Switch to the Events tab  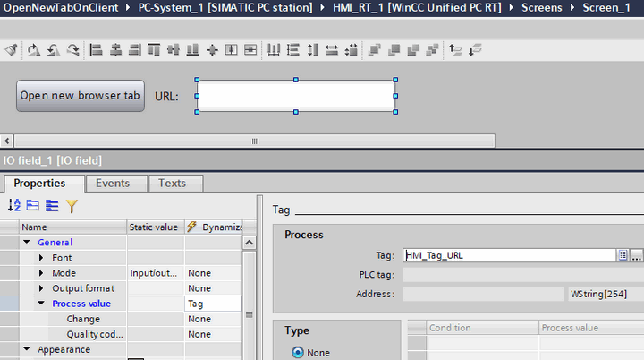[116, 184]
